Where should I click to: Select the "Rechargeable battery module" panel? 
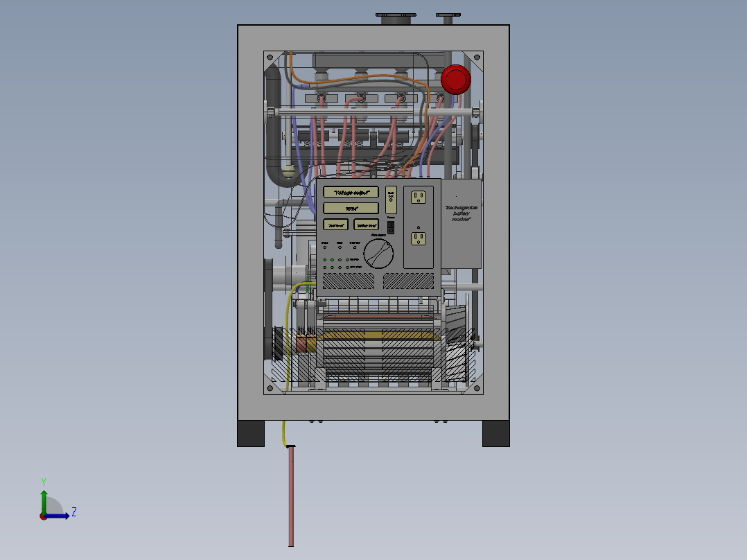click(462, 224)
